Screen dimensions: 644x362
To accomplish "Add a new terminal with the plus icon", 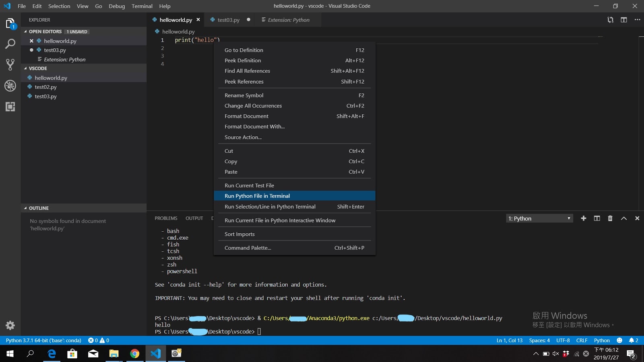I will pos(584,218).
